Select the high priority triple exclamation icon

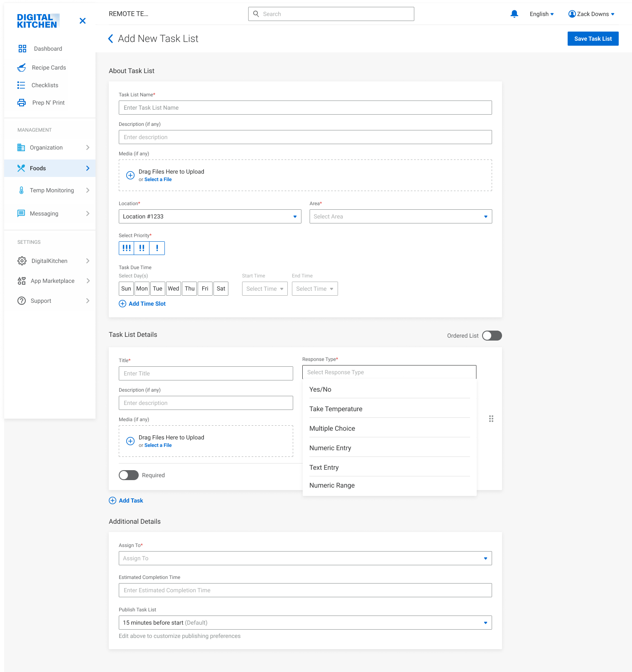click(x=127, y=248)
